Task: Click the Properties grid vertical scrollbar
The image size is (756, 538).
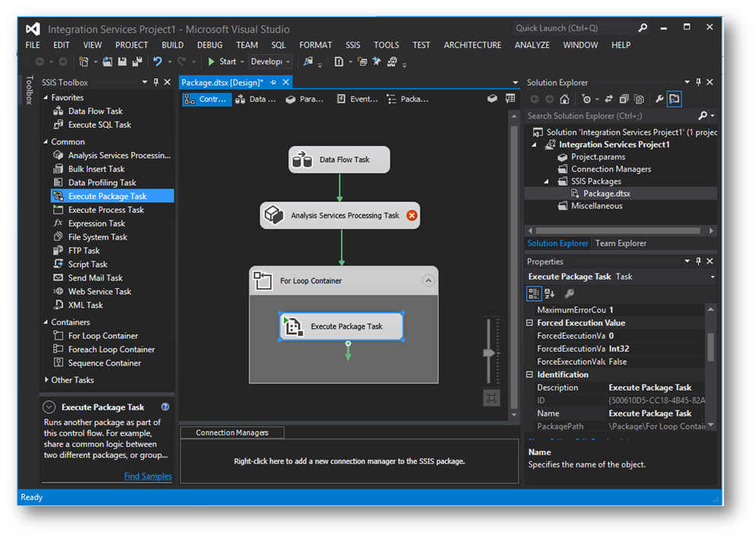Action: pyautogui.click(x=710, y=347)
